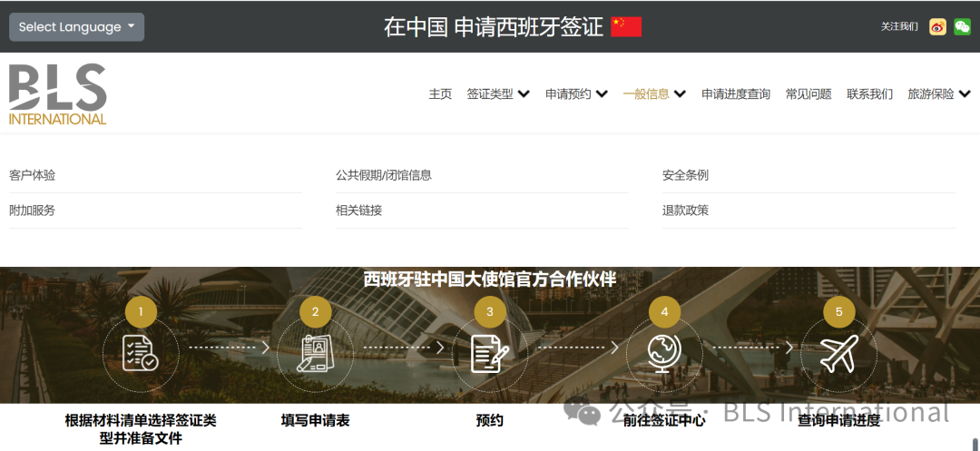The height and width of the screenshot is (451, 980).
Task: Click the 预约 step caption
Action: [x=489, y=420]
